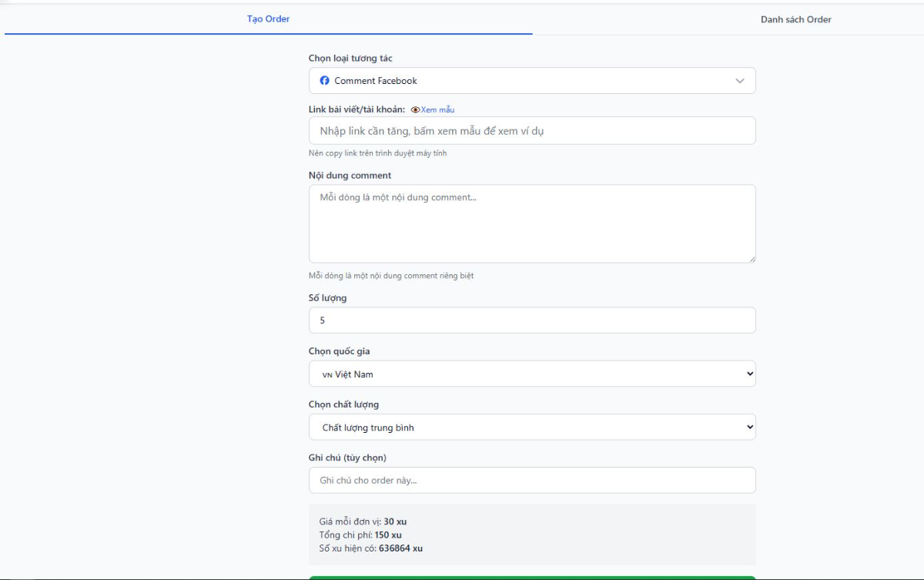
Task: Click the resize grip of comment textarea
Action: (752, 259)
